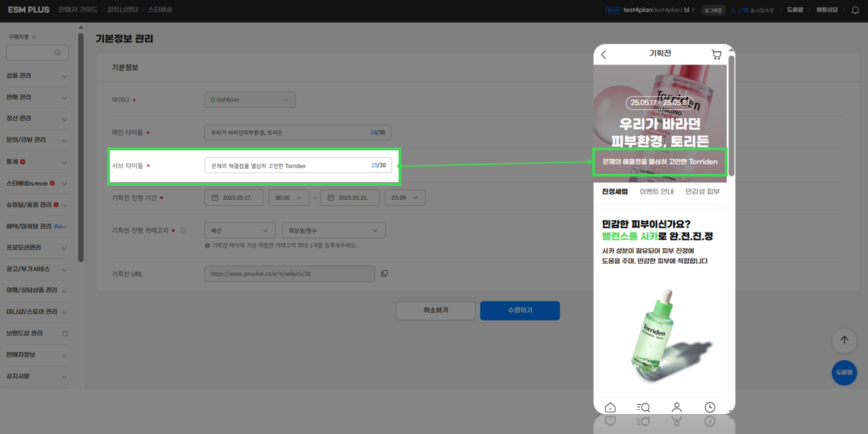Expand 프로모션관리 menu
868x434 pixels.
coord(65,247)
